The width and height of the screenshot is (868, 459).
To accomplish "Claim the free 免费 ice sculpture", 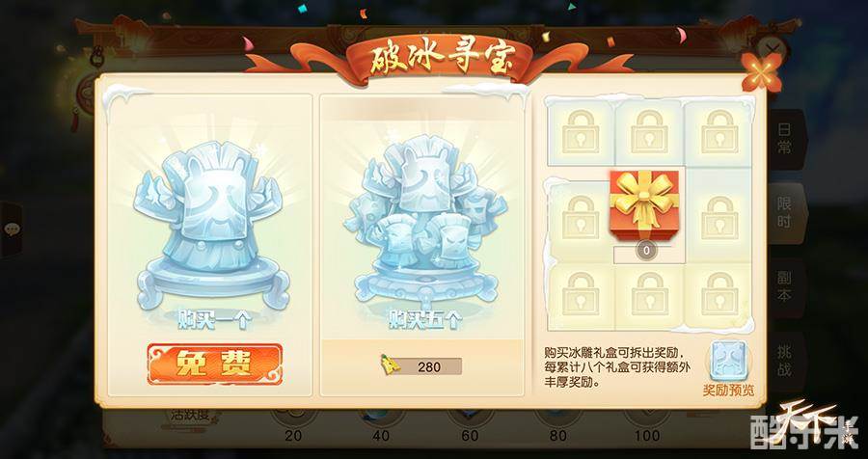I will [x=215, y=364].
